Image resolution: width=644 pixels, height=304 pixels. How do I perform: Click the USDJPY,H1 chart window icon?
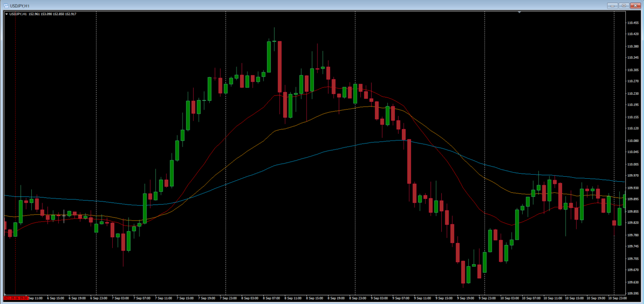click(6, 5)
